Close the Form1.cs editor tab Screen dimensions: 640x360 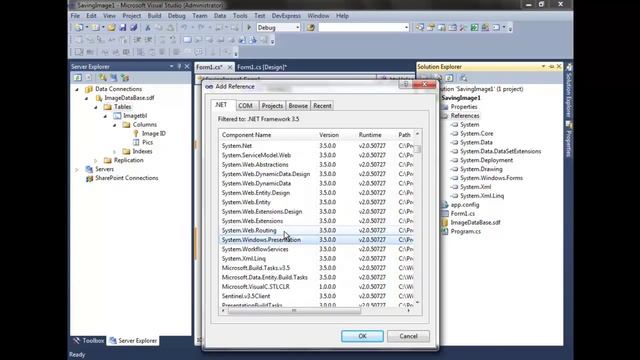[230, 67]
